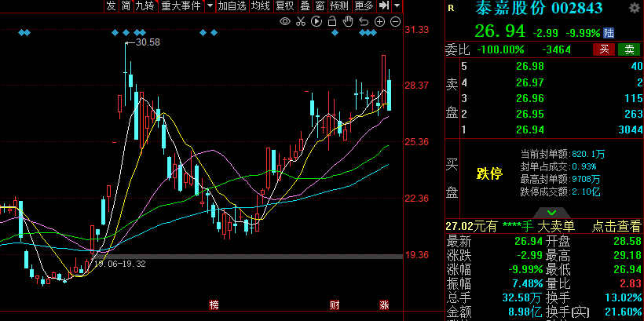
Task: Expand dropdown arrow next to 重大事件
Action: (x=210, y=5)
